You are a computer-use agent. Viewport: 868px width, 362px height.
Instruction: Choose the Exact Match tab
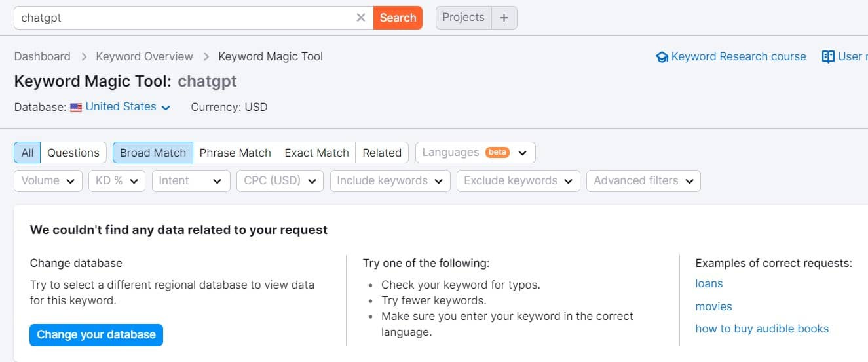(x=316, y=153)
